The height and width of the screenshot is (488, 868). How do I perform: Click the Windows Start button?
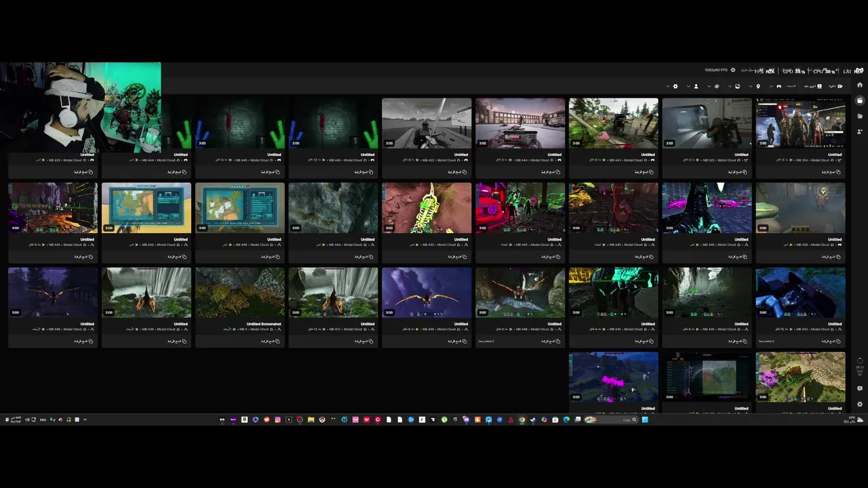click(x=645, y=420)
